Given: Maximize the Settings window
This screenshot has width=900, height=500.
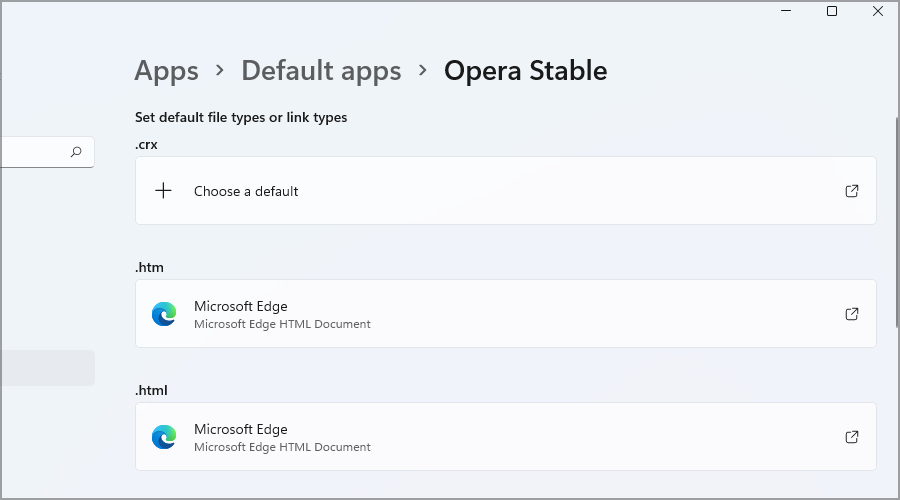Looking at the screenshot, I should click(832, 11).
